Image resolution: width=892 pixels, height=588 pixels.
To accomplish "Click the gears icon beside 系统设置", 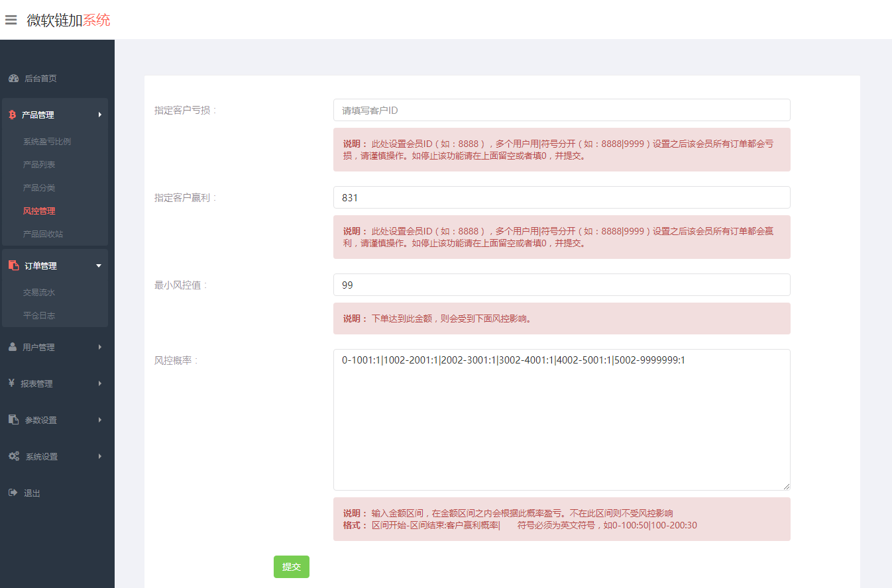I will click(x=13, y=456).
